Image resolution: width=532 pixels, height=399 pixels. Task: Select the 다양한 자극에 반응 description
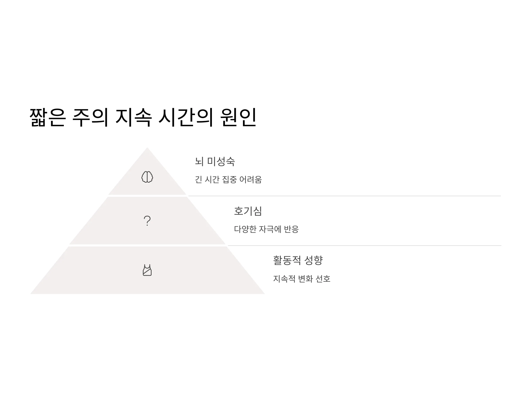pyautogui.click(x=266, y=229)
